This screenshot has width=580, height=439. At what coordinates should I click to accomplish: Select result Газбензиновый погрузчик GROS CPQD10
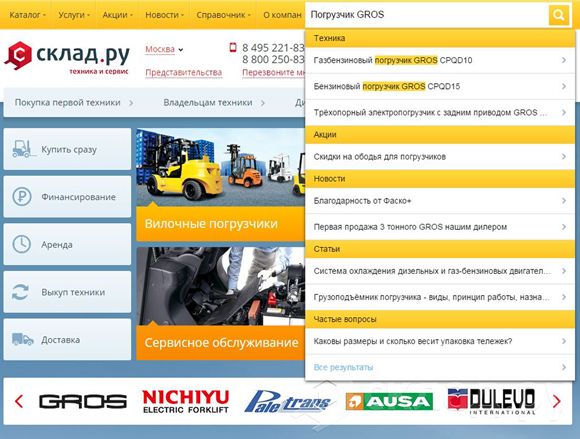tap(440, 60)
